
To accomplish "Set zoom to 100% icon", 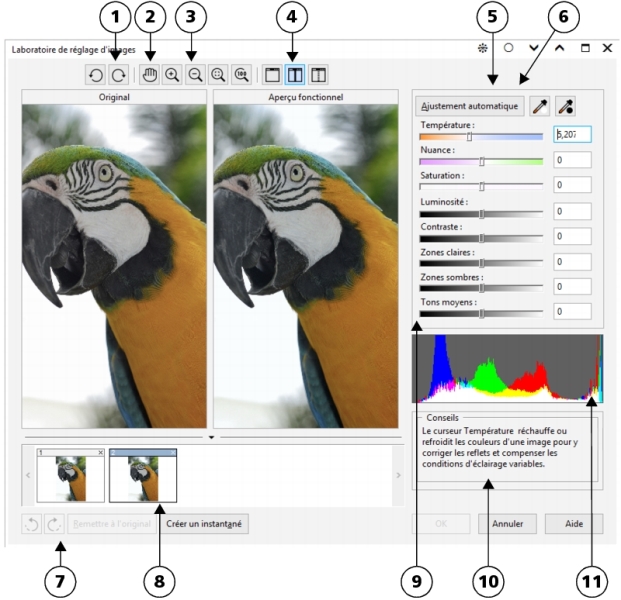I will click(x=240, y=75).
